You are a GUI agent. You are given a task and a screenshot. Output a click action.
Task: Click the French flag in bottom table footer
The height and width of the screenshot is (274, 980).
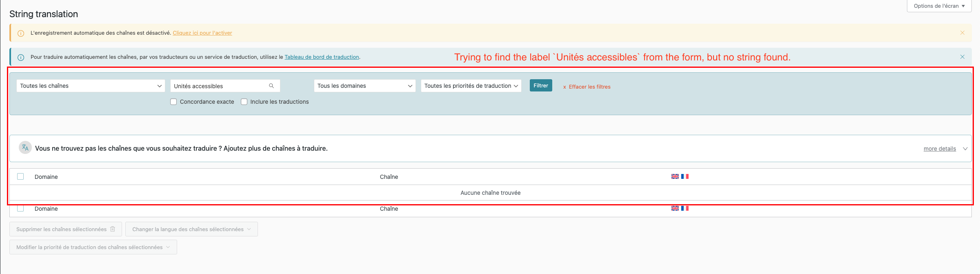point(685,208)
